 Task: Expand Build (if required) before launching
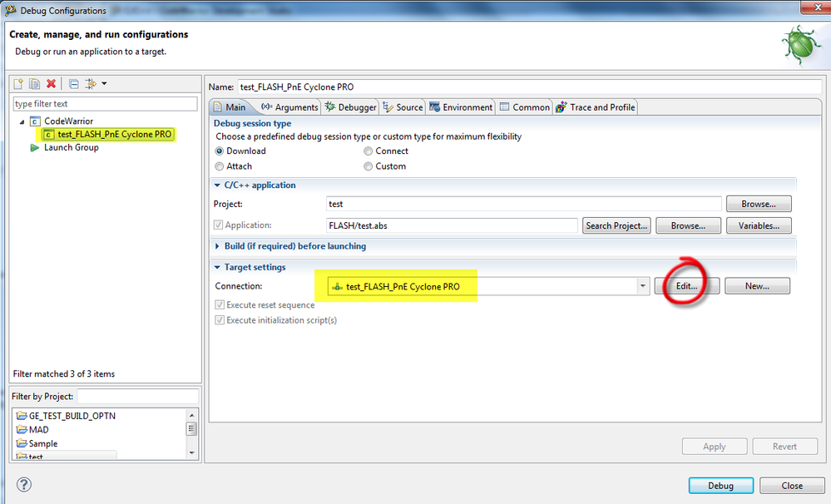coord(217,246)
